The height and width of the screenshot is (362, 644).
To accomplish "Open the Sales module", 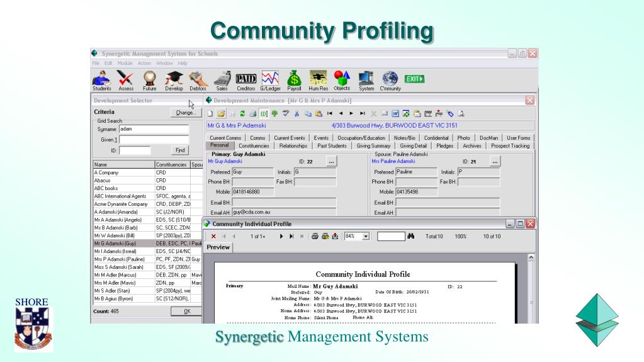I will tap(222, 81).
